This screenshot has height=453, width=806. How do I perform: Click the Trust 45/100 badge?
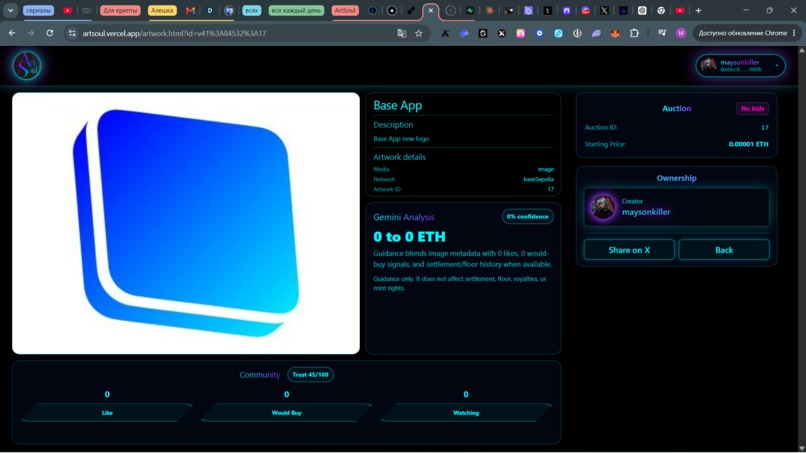(310, 374)
